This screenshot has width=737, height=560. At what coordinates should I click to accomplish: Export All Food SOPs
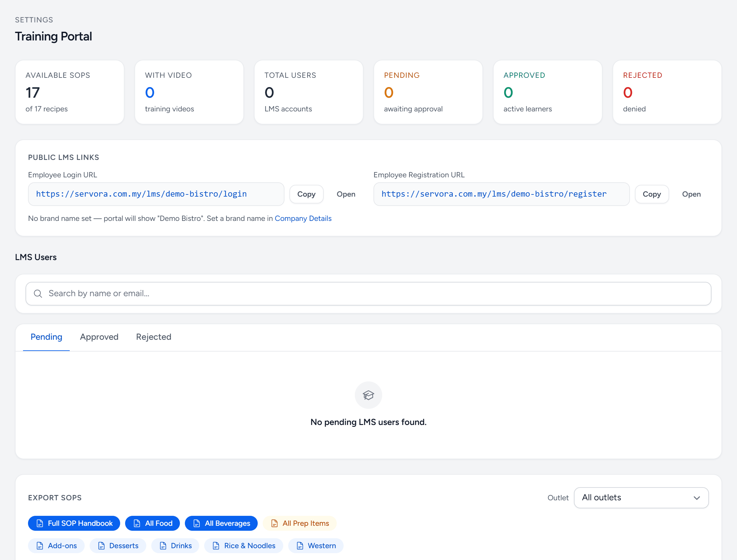tap(153, 523)
